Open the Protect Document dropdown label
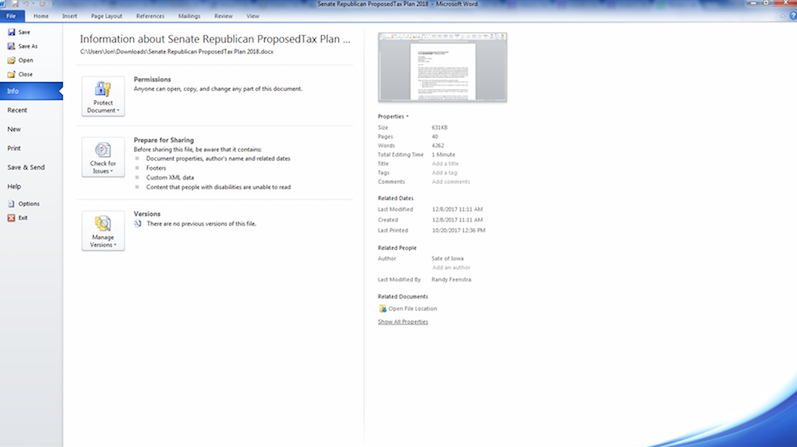797x447 pixels. click(x=103, y=106)
